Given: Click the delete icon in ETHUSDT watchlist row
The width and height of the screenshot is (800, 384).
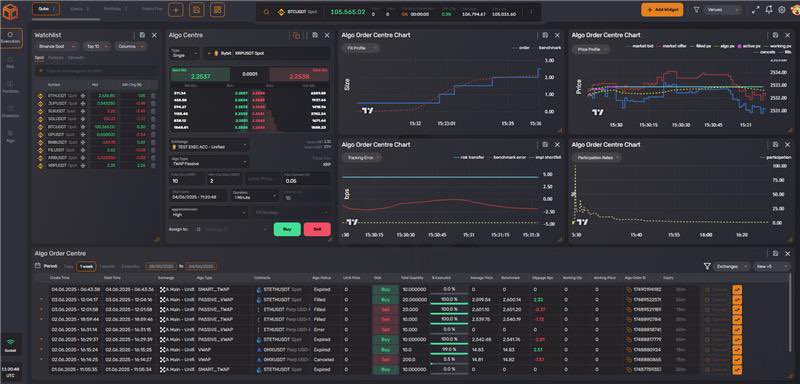Looking at the screenshot, I should coord(153,96).
